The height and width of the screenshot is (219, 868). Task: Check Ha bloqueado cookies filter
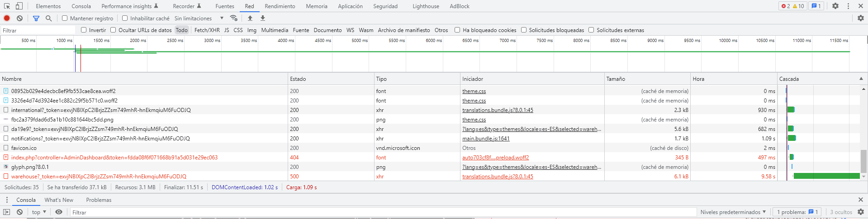click(457, 30)
